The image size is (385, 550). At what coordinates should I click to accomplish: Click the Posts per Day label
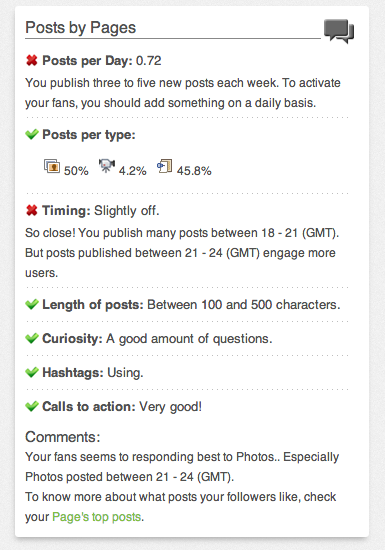[x=87, y=61]
